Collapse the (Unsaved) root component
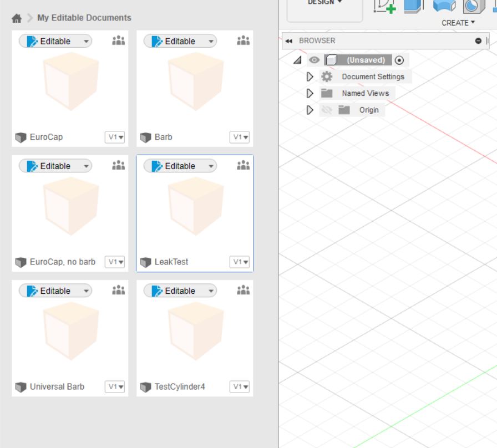The height and width of the screenshot is (448, 497). click(297, 60)
